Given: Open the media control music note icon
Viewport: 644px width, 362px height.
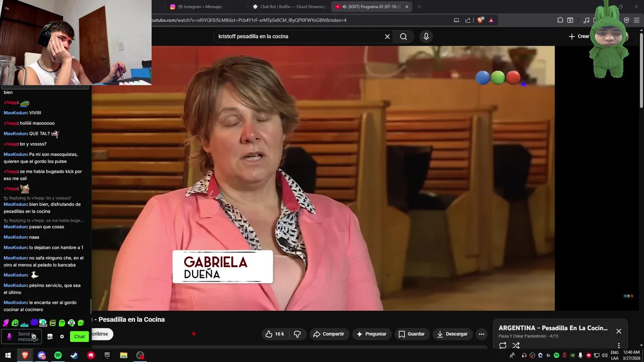Looking at the screenshot, I should pos(586,20).
